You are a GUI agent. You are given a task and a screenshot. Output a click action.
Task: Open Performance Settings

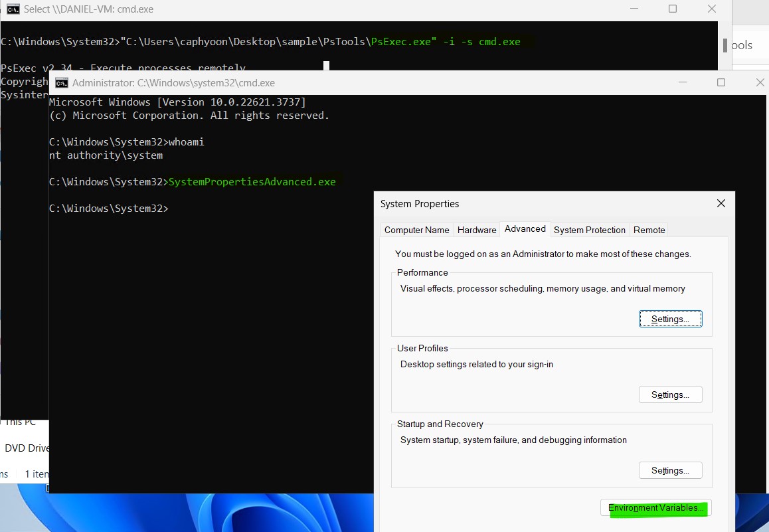point(670,319)
